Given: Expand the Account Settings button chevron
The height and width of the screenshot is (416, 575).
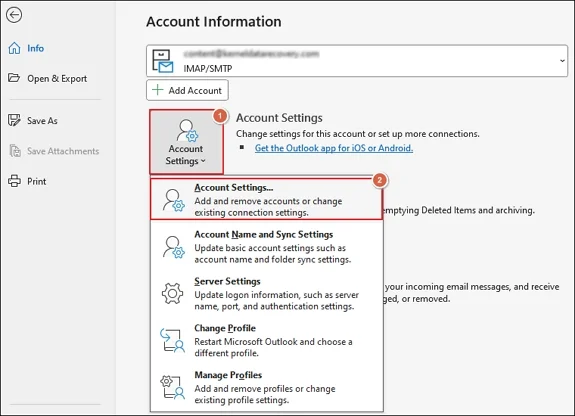Looking at the screenshot, I should pos(203,161).
